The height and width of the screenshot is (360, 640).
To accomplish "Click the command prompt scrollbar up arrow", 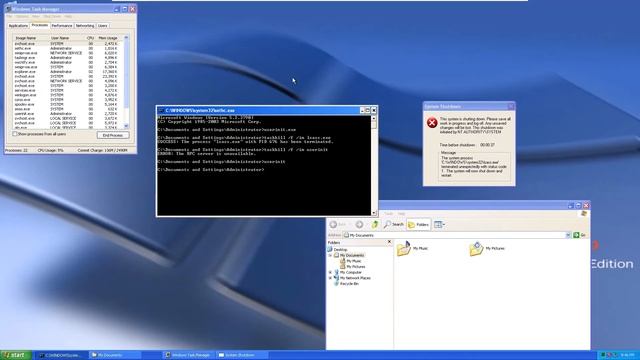I will 374,118.
